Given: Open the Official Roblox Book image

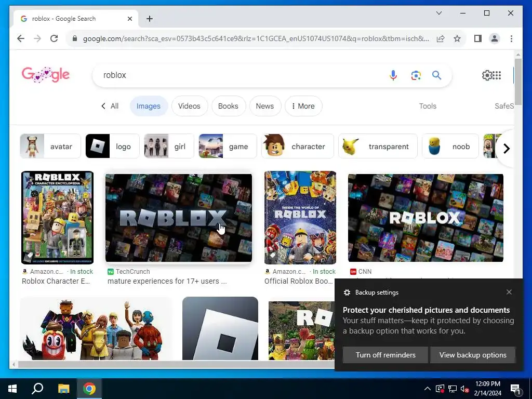Looking at the screenshot, I should pyautogui.click(x=300, y=218).
